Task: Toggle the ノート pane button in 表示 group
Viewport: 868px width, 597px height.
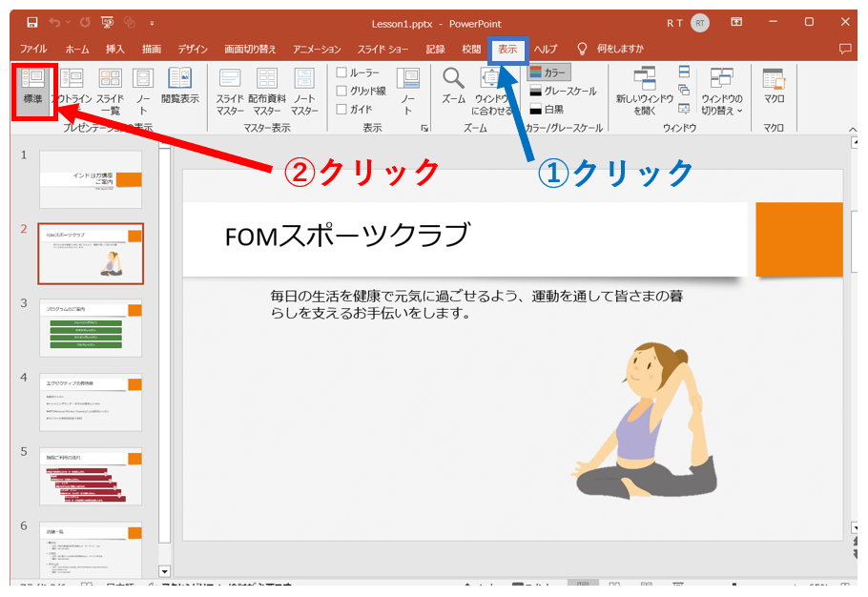Action: tap(408, 92)
